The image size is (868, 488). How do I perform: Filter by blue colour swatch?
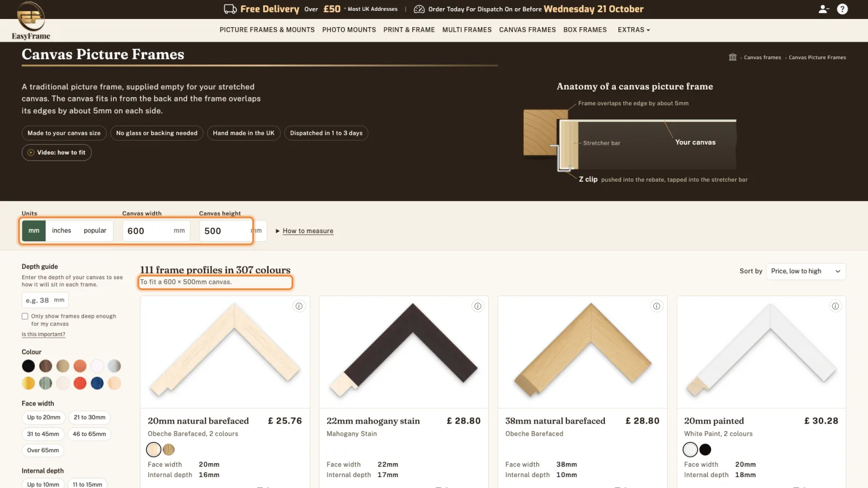click(97, 383)
